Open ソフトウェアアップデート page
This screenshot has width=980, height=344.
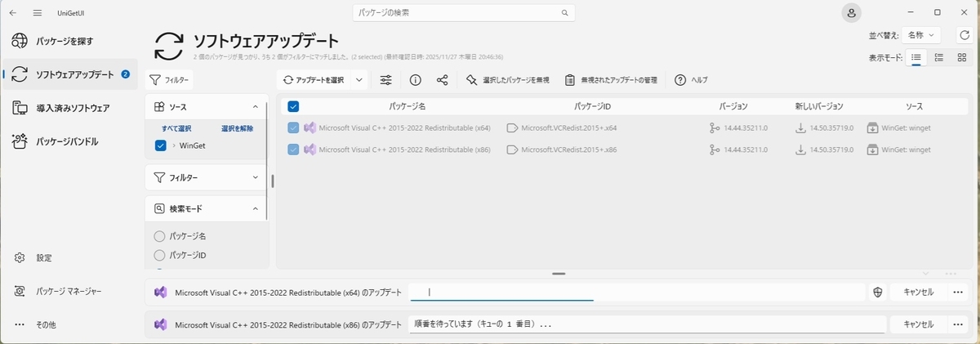(x=69, y=74)
